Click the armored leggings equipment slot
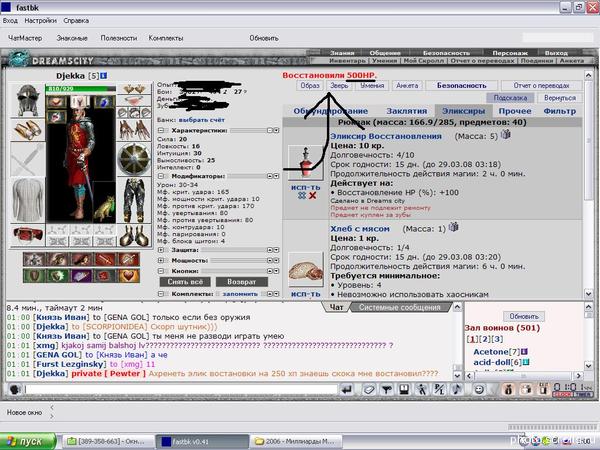This screenshot has width=600, height=450. pyautogui.click(x=134, y=200)
